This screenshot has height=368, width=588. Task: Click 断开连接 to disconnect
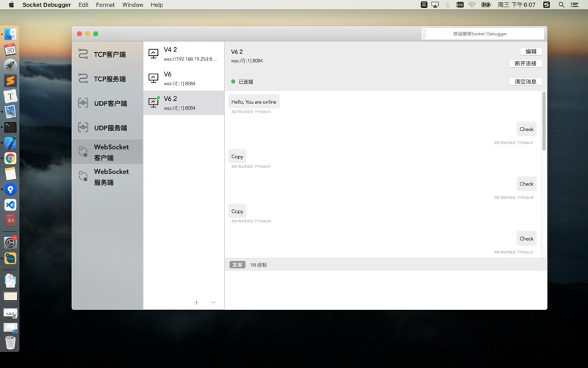coord(526,63)
